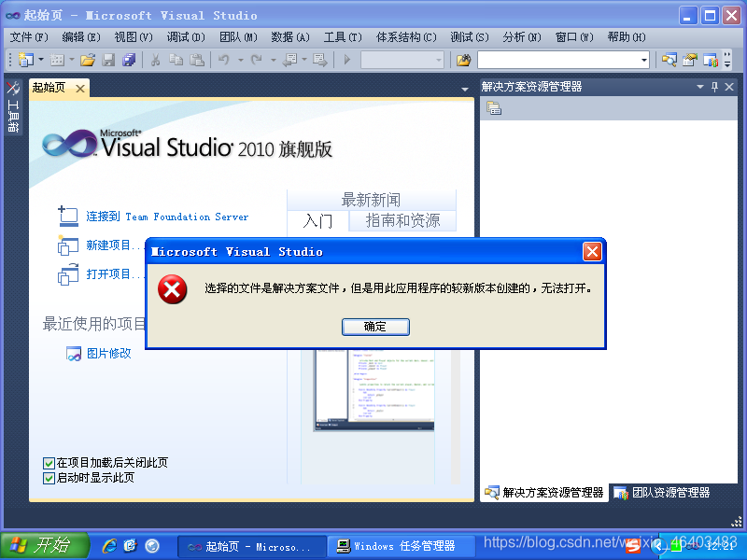Expand the toolbar options overflow arrow
747x560 pixels.
point(727,60)
